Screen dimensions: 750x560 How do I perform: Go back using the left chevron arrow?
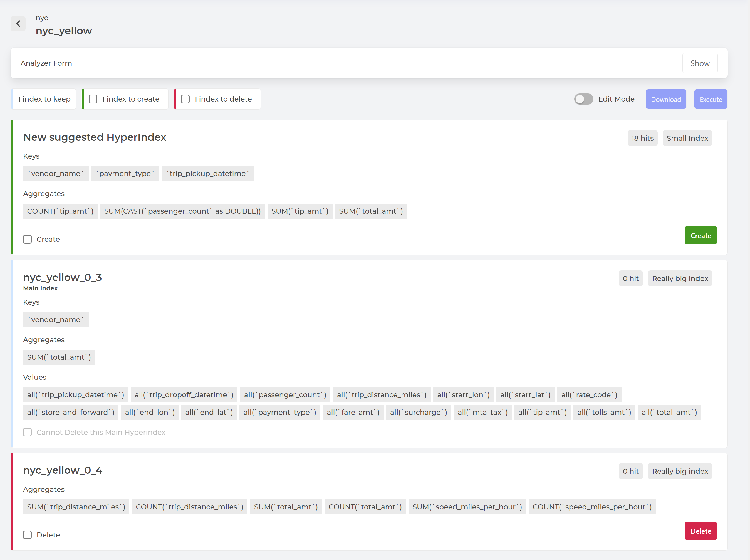[18, 24]
